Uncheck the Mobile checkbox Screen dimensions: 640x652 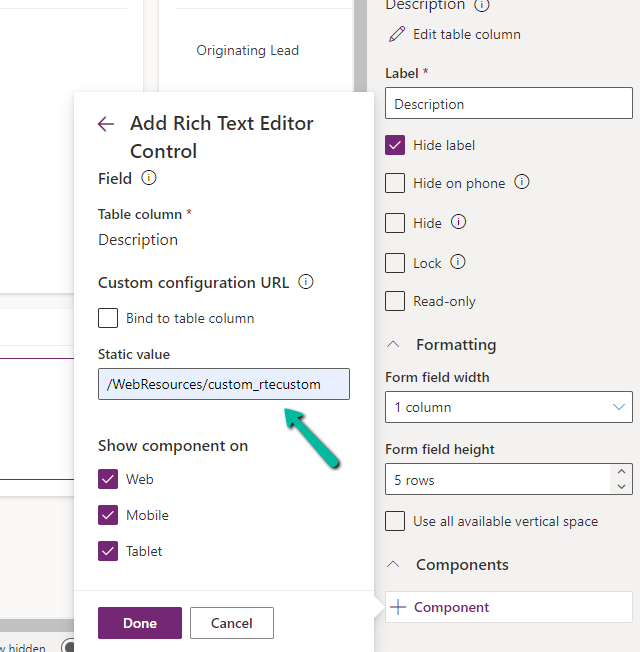coord(108,515)
